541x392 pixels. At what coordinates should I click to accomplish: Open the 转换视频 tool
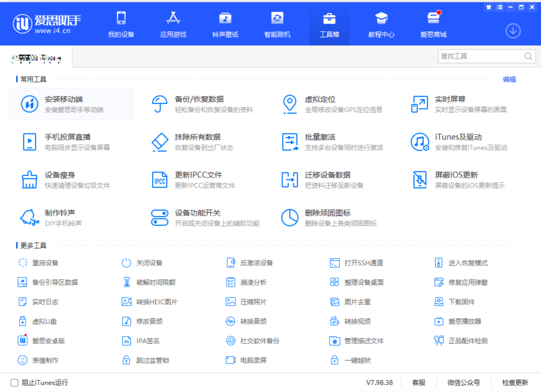click(351, 321)
